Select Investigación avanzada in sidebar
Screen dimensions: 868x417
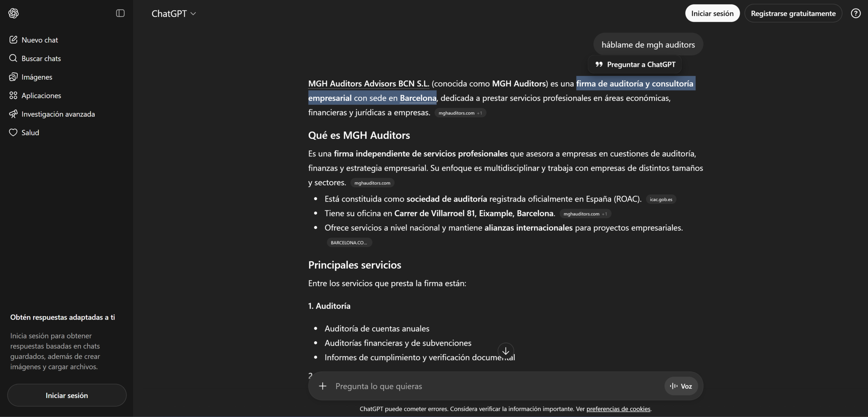[x=58, y=114]
